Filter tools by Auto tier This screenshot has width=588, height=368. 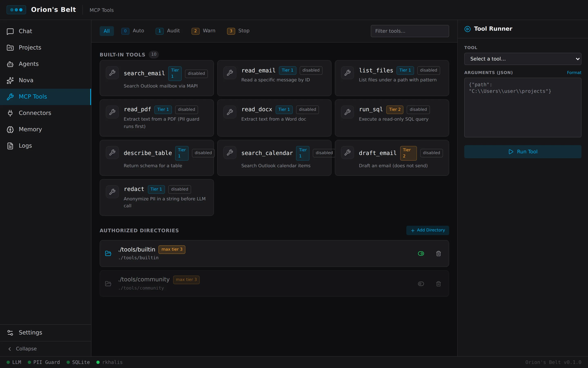pos(133,31)
